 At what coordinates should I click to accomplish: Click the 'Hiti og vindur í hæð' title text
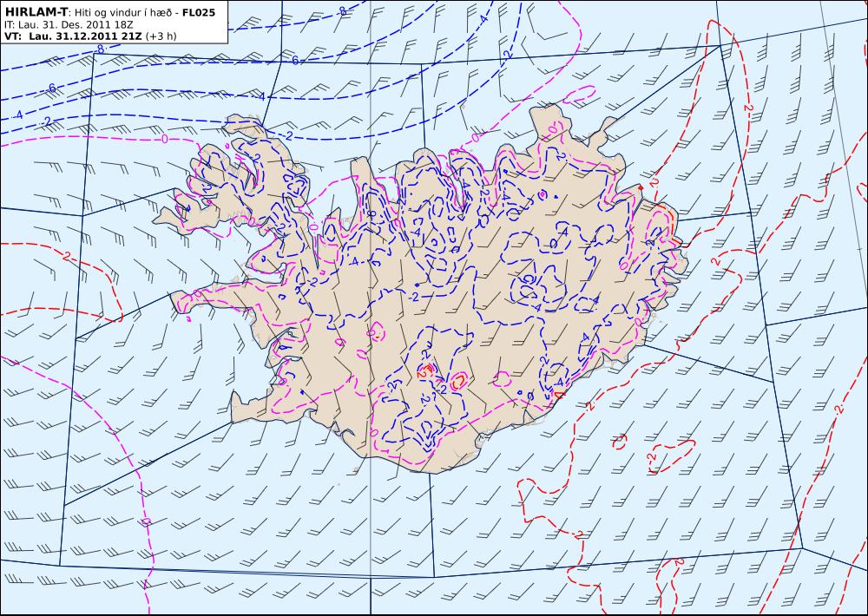(123, 13)
